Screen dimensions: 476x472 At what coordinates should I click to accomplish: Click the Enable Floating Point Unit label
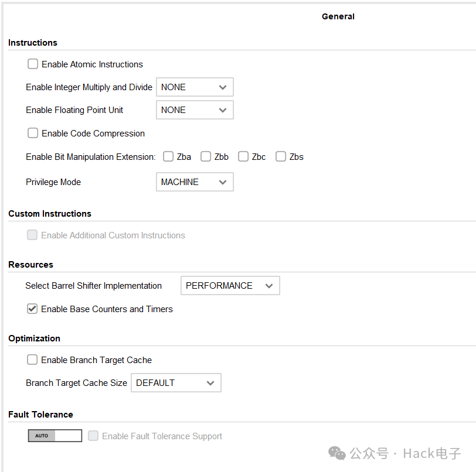tap(74, 110)
